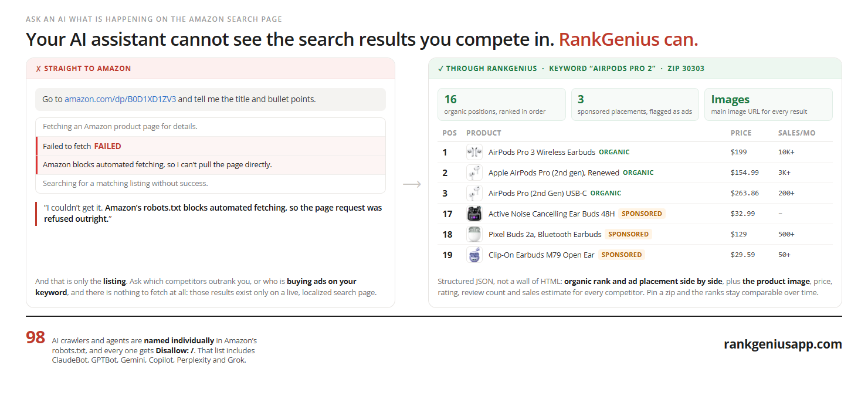Click Pixel Buds 2a product thumbnail
Image resolution: width=868 pixels, height=399 pixels.
[474, 234]
